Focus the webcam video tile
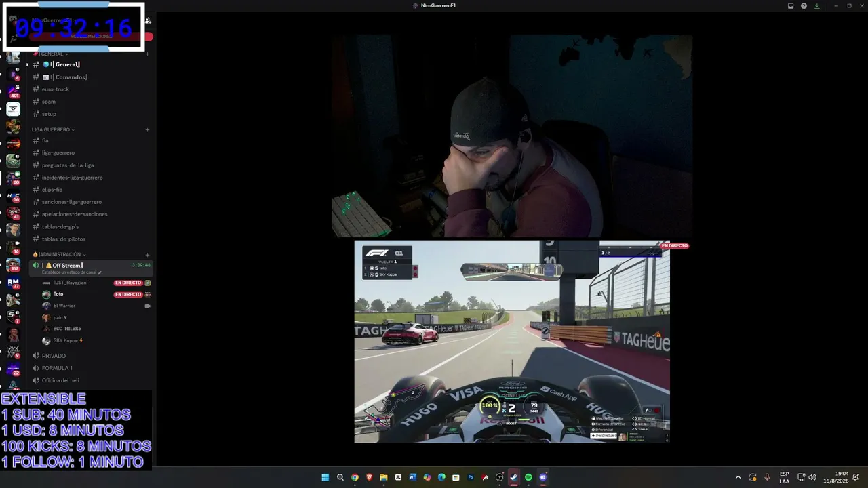Image resolution: width=868 pixels, height=488 pixels. coord(512,136)
